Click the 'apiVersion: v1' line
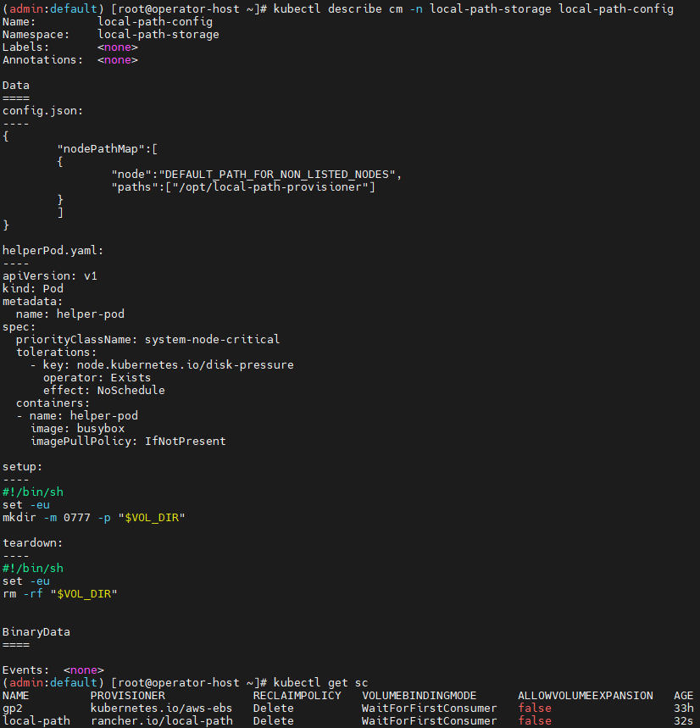This screenshot has height=728, width=700. (x=50, y=276)
